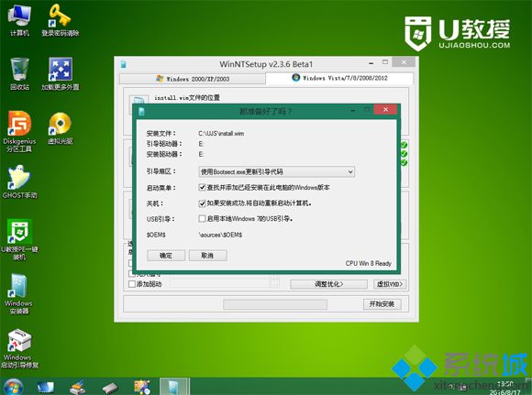Switch to Windows 2000/XP/2003 tab

193,79
